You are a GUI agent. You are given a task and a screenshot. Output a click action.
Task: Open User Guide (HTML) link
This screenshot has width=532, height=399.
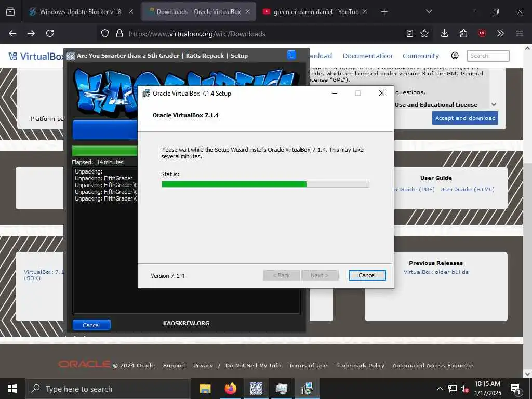coord(467,189)
